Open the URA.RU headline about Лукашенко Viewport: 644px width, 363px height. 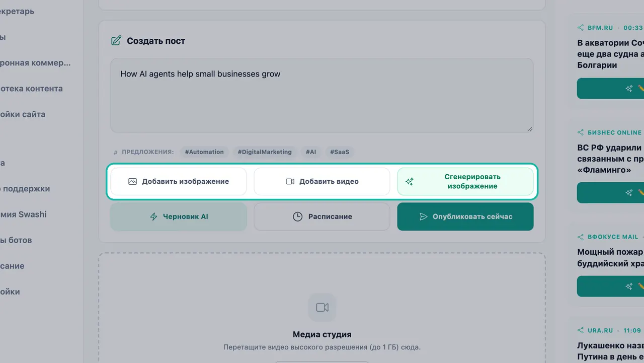[x=610, y=351]
